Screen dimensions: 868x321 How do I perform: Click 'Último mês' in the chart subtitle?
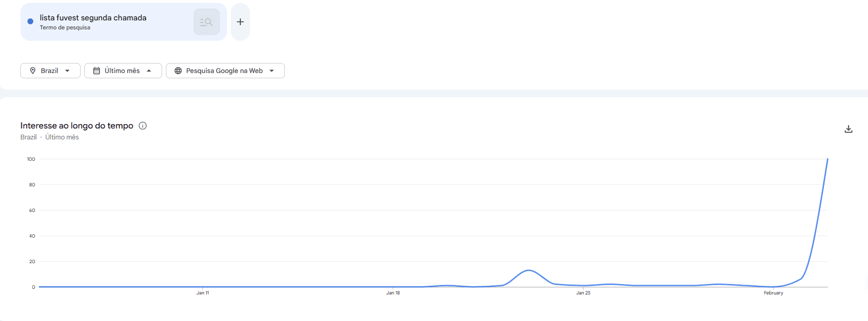(x=62, y=137)
